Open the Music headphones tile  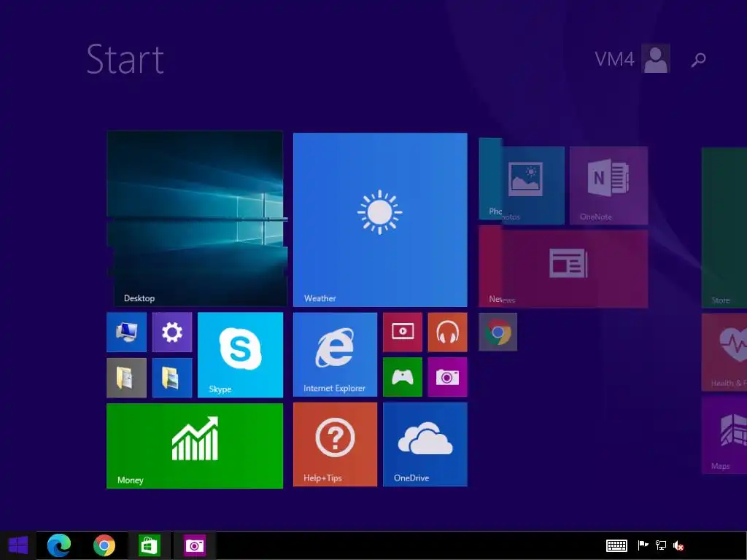tap(447, 332)
